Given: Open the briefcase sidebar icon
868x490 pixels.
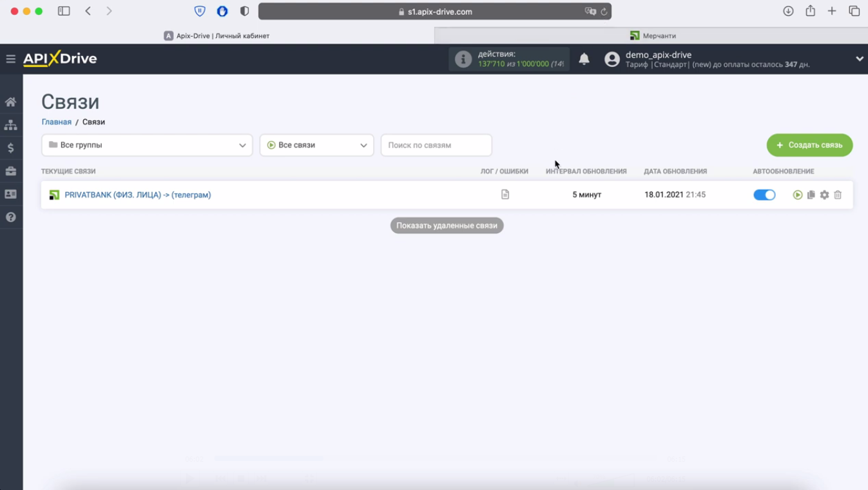Looking at the screenshot, I should 11,171.
